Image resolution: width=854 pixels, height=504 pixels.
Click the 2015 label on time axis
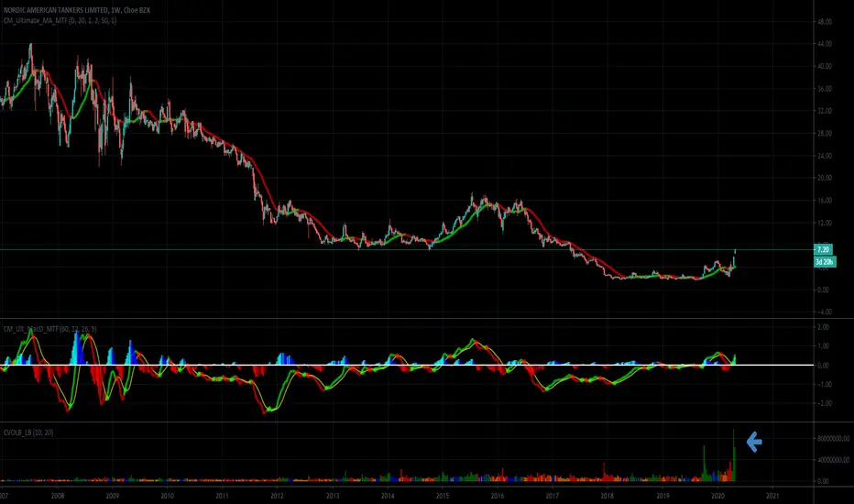click(443, 496)
